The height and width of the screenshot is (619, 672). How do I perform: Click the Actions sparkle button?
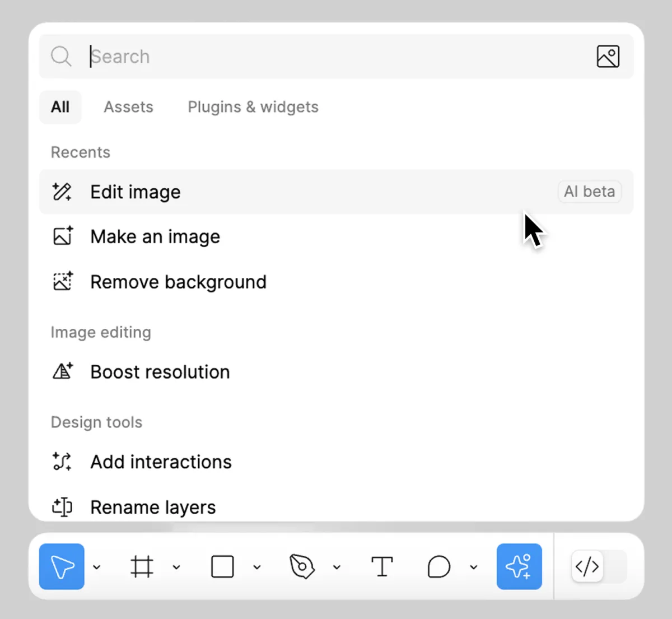pyautogui.click(x=519, y=566)
